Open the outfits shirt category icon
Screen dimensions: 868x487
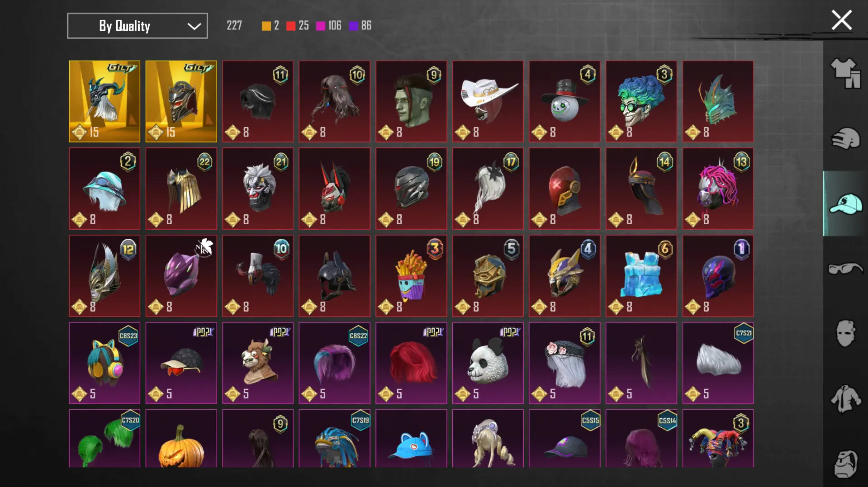point(845,73)
